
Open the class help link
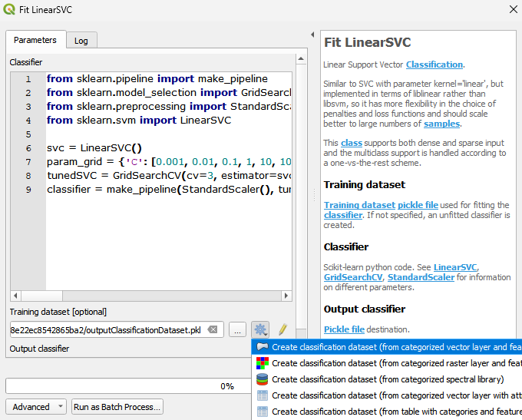(x=352, y=143)
